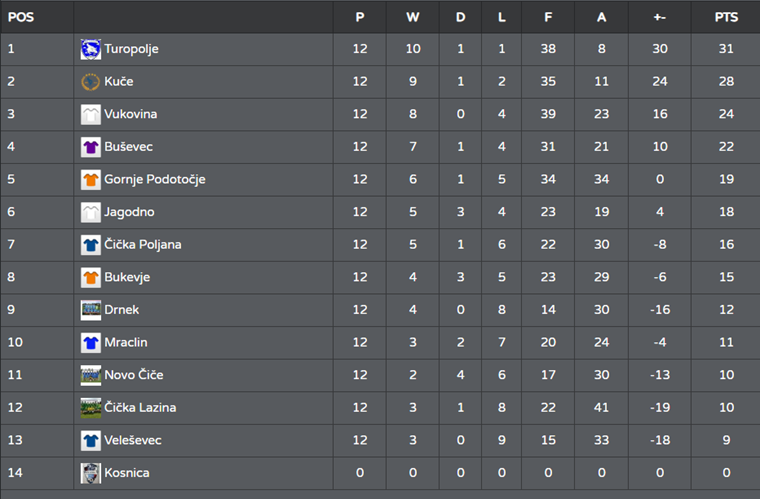
Task: Open the Bukevje team link
Action: point(127,277)
